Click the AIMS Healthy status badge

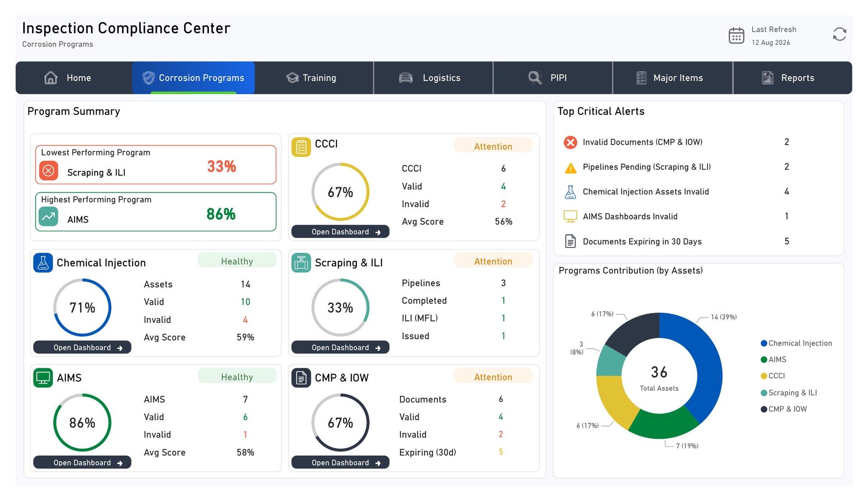[237, 377]
